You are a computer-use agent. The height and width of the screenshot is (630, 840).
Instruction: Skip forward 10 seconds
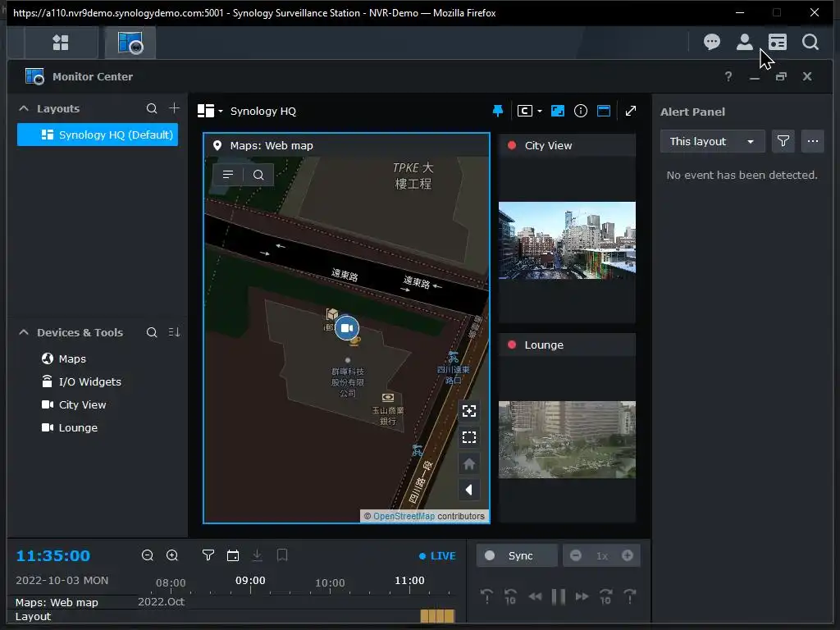click(605, 596)
